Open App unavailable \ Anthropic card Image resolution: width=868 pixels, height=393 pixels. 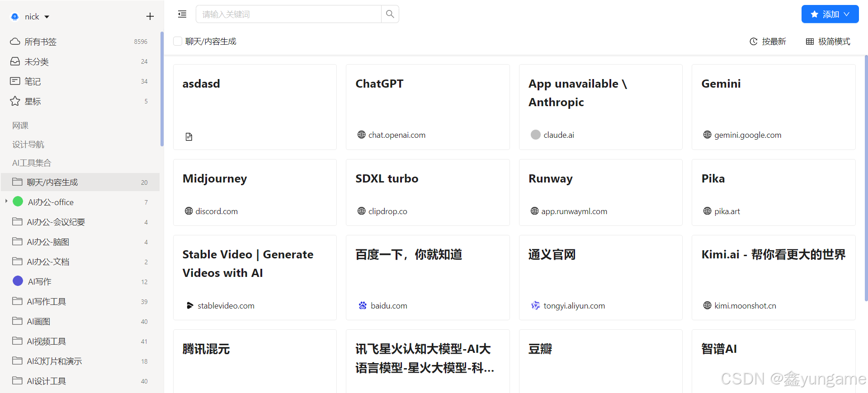click(x=601, y=107)
